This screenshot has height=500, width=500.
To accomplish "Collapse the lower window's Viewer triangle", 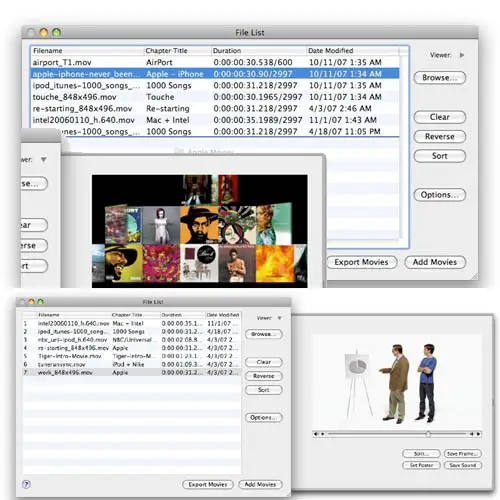I will (279, 318).
